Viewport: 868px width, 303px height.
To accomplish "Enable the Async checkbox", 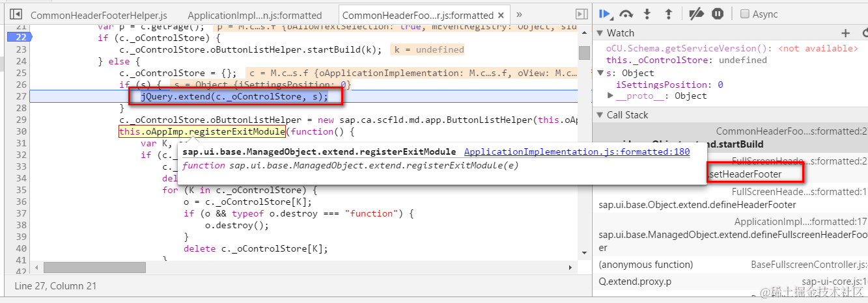I will [745, 14].
